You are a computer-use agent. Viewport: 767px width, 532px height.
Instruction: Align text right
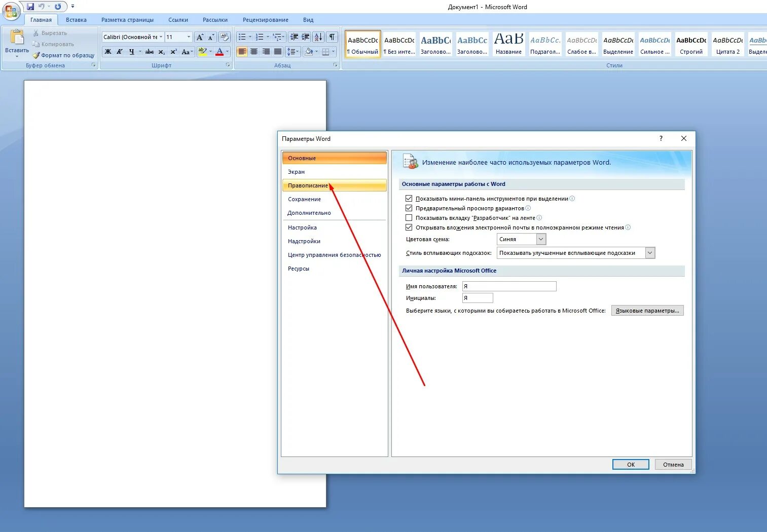[266, 52]
